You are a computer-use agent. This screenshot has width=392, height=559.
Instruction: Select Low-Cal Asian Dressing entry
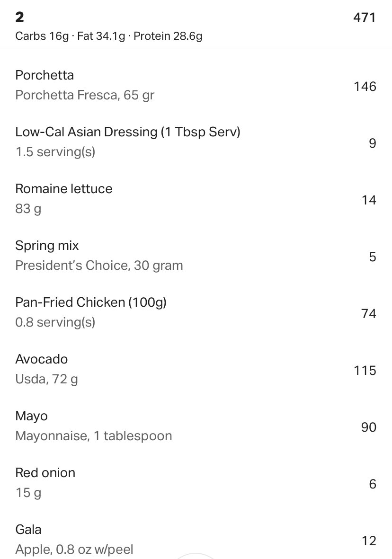click(x=196, y=142)
